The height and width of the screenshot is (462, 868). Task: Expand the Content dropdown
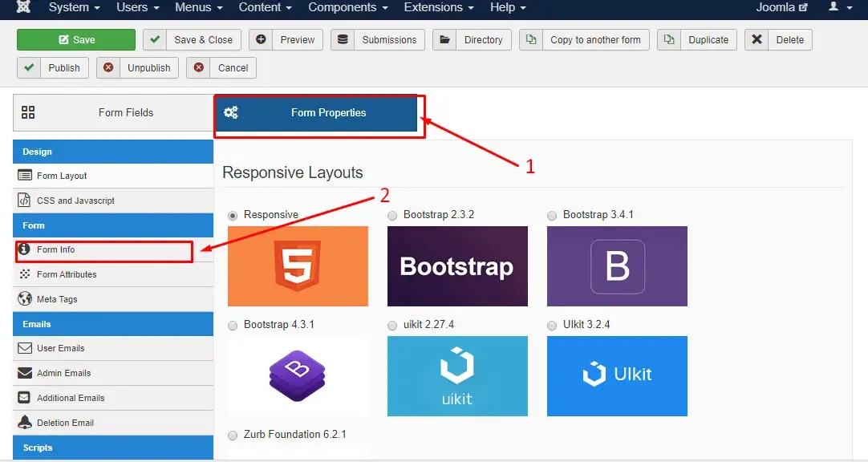pyautogui.click(x=266, y=7)
